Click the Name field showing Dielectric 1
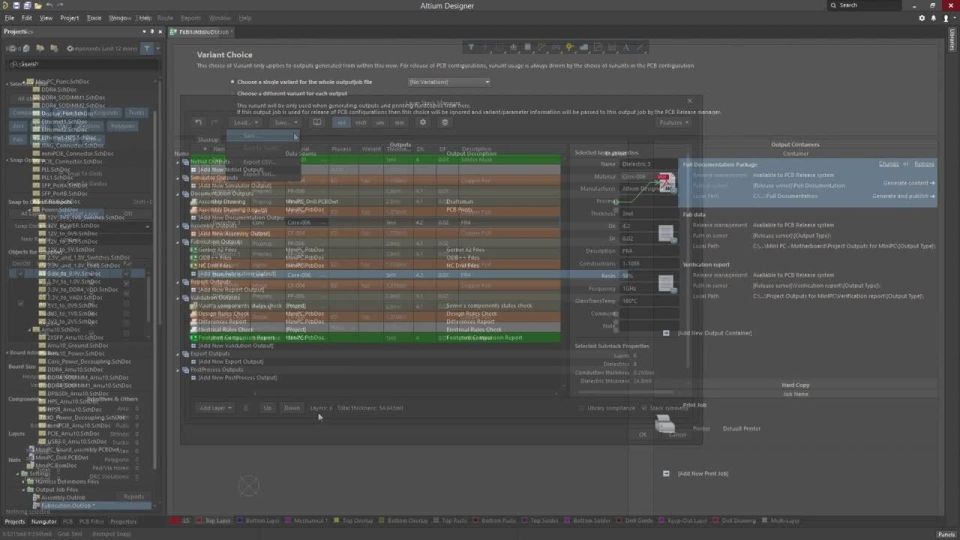This screenshot has width=960, height=540. click(x=649, y=164)
